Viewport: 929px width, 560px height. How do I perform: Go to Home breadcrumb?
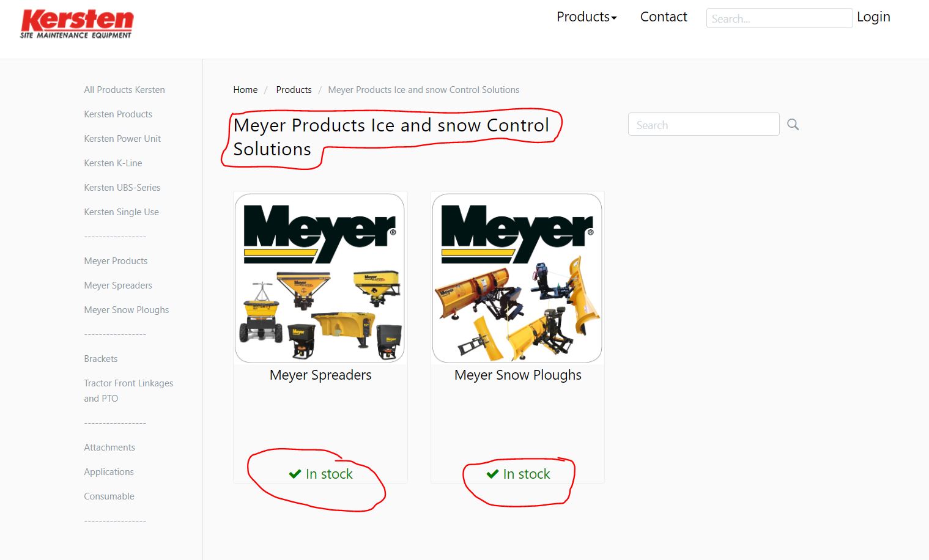coord(245,90)
